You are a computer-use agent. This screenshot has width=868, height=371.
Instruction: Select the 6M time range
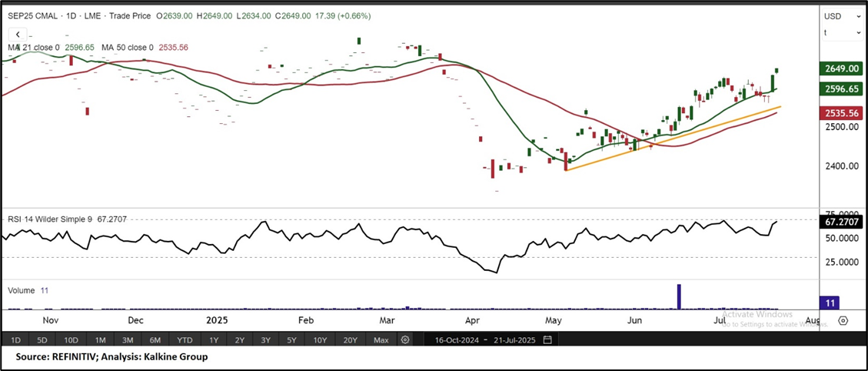[155, 340]
